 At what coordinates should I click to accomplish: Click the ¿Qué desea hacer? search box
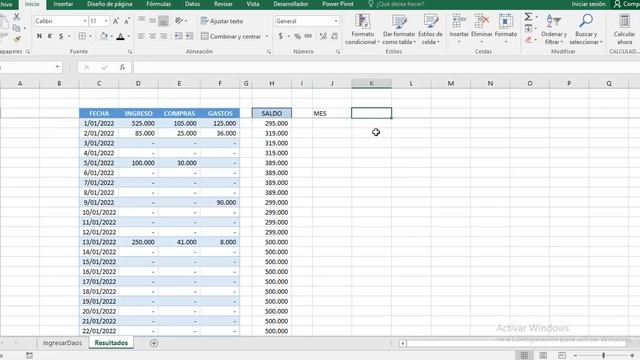[396, 4]
